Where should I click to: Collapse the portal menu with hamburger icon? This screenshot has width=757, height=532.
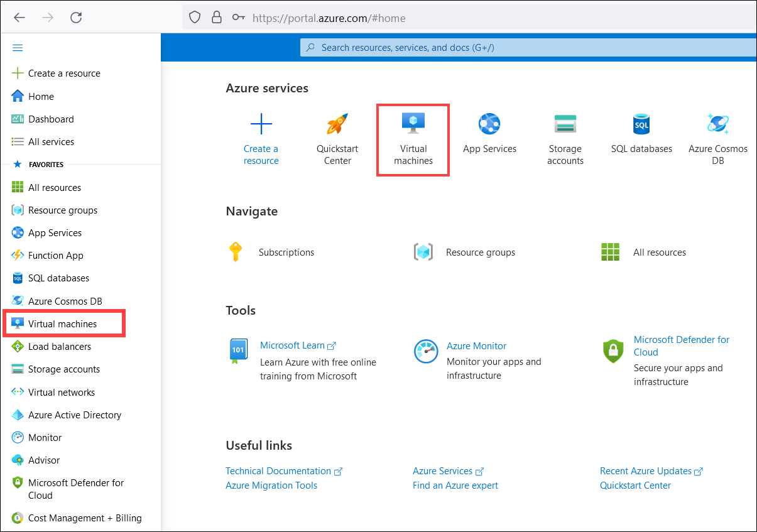[18, 48]
